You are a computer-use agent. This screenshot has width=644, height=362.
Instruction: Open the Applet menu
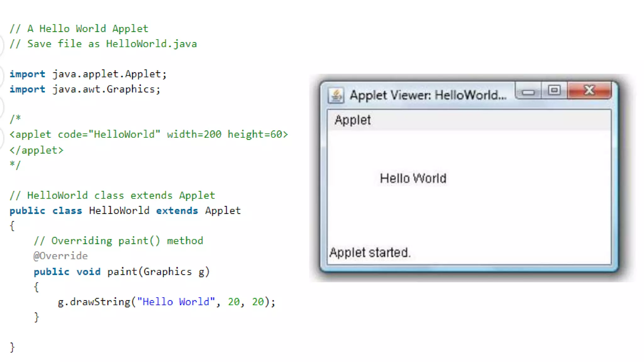(x=353, y=120)
